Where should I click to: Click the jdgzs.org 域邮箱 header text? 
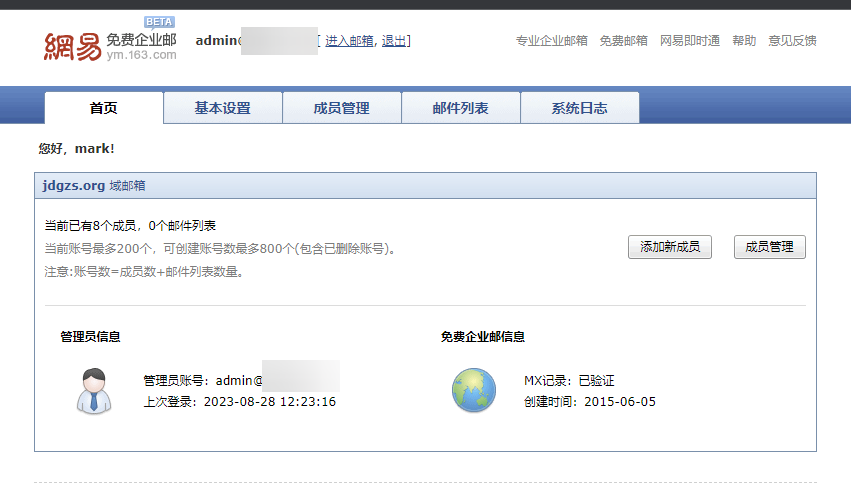94,186
